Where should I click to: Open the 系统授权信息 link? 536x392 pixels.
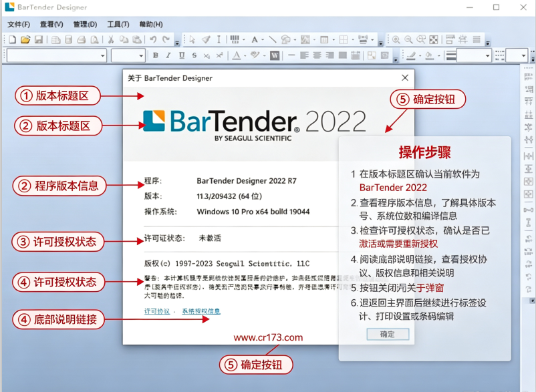(201, 311)
